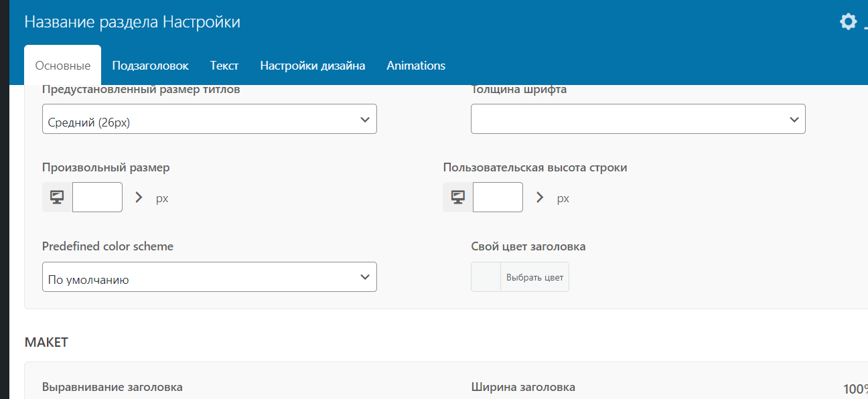
Task: Open the Текст tab
Action: tap(224, 66)
